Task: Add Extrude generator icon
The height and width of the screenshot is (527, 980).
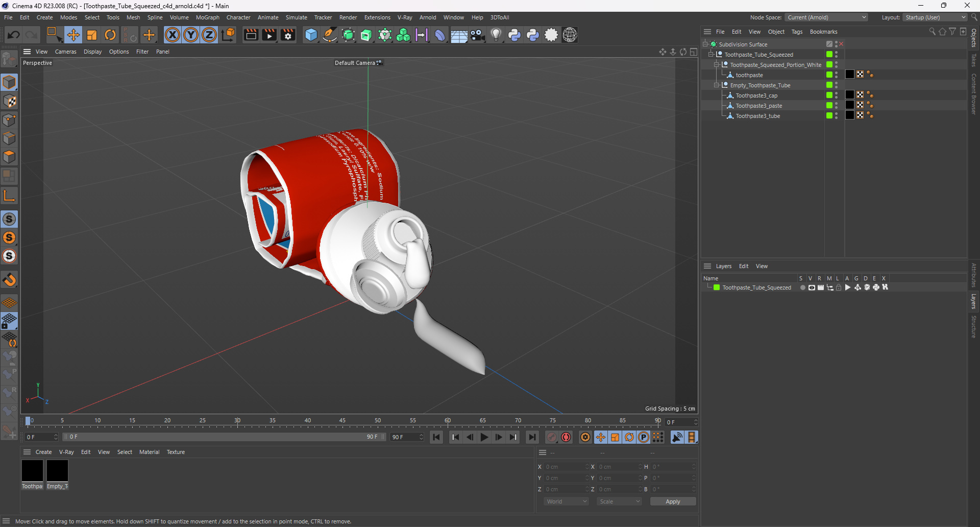Action: pos(366,35)
